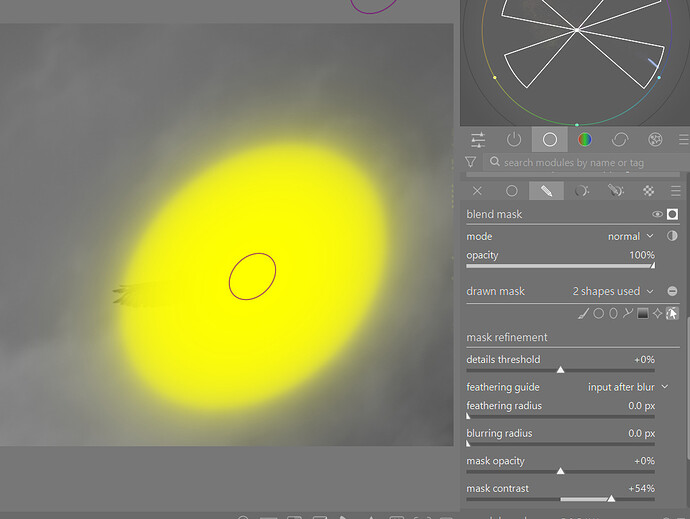Click the 'input after blur' option text
The height and width of the screenshot is (519, 690).
[x=621, y=387]
